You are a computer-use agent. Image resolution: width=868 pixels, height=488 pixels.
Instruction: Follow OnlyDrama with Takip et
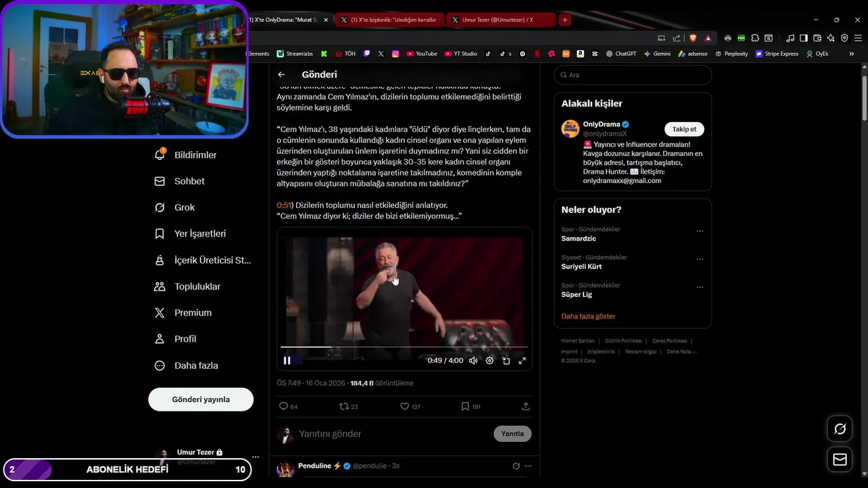click(x=684, y=129)
